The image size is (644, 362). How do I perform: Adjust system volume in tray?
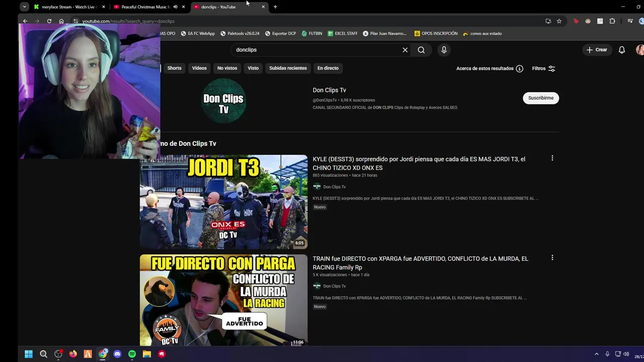(626, 354)
